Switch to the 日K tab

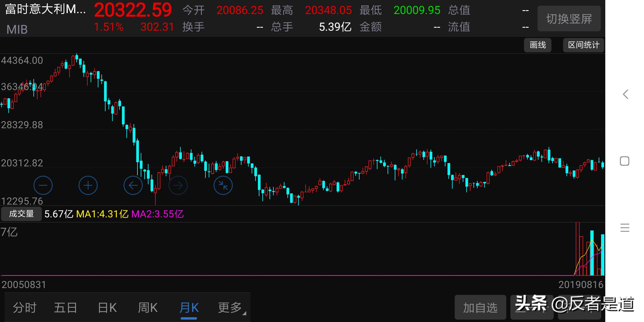click(107, 308)
